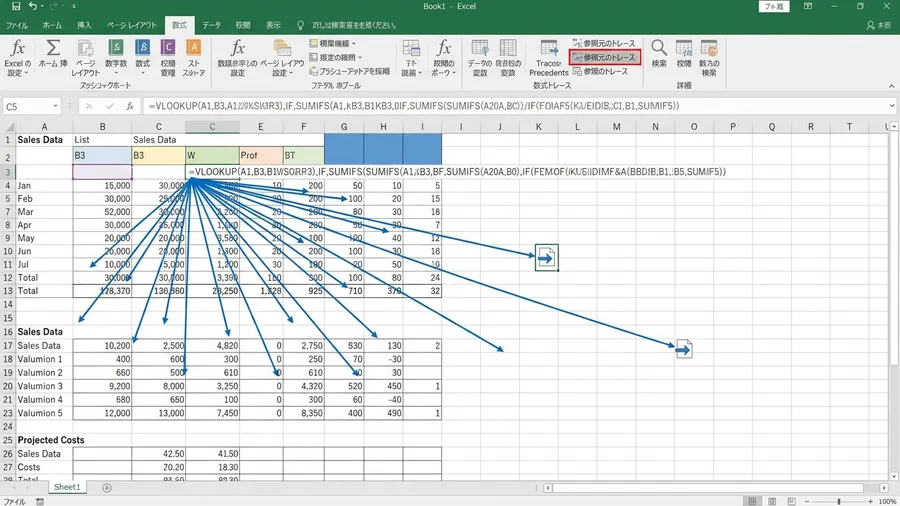Screen dimensions: 900x506
Task: Click the gray page layout document icon
Action: (86, 48)
